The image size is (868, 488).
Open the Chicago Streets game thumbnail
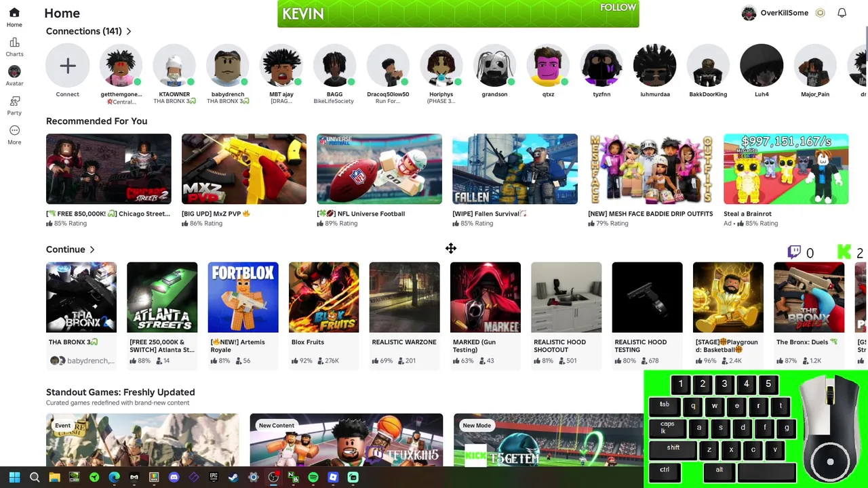click(x=108, y=169)
